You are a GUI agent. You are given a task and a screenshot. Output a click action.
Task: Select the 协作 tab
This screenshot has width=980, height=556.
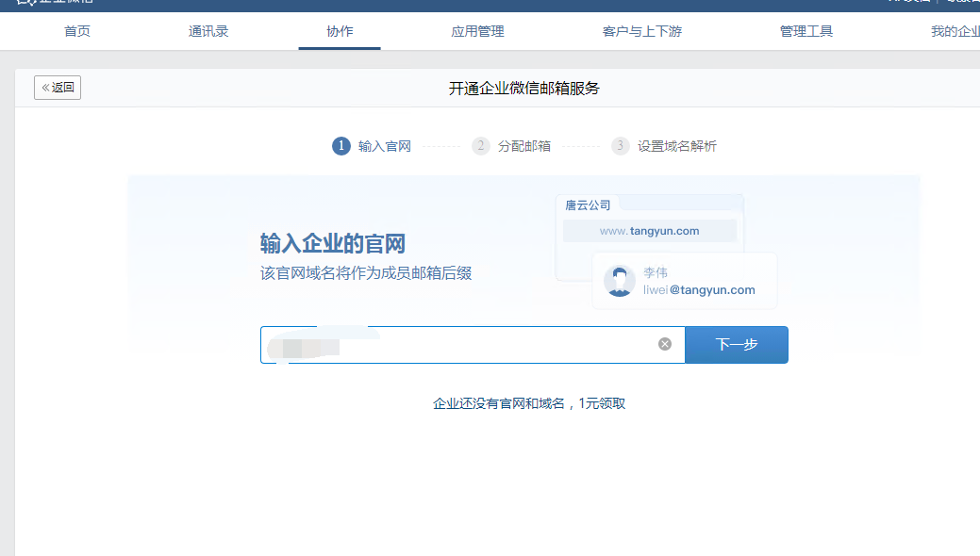(x=340, y=31)
